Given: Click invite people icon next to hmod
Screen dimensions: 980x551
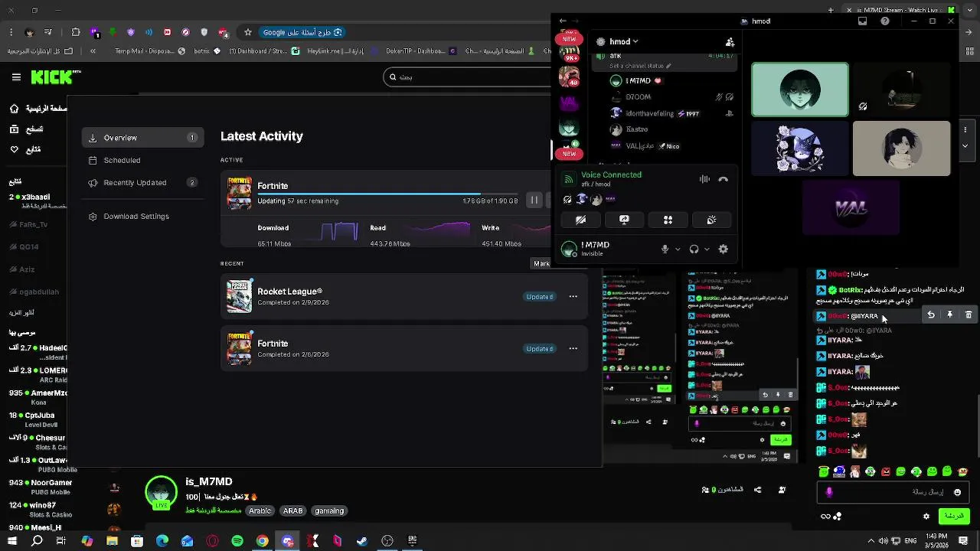Looking at the screenshot, I should 730,42.
